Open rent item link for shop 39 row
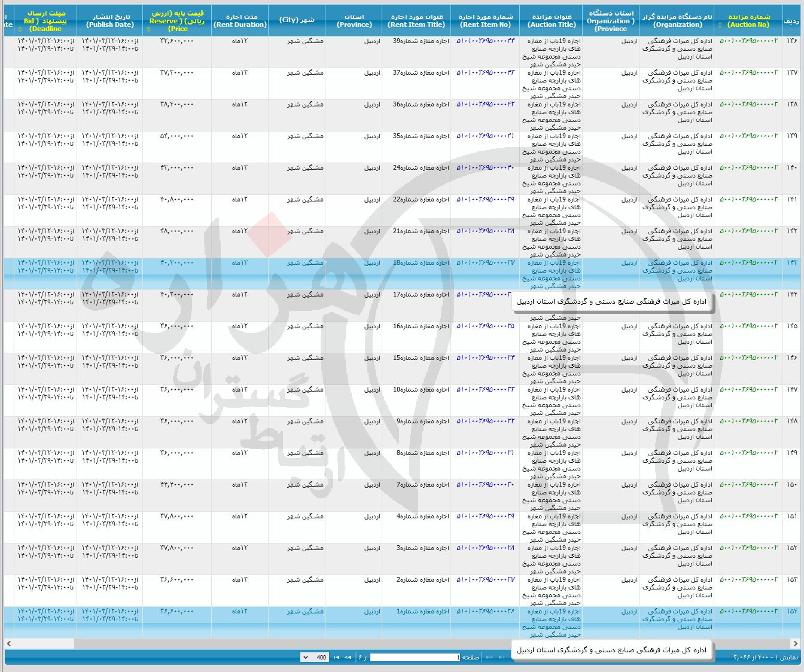 point(485,41)
